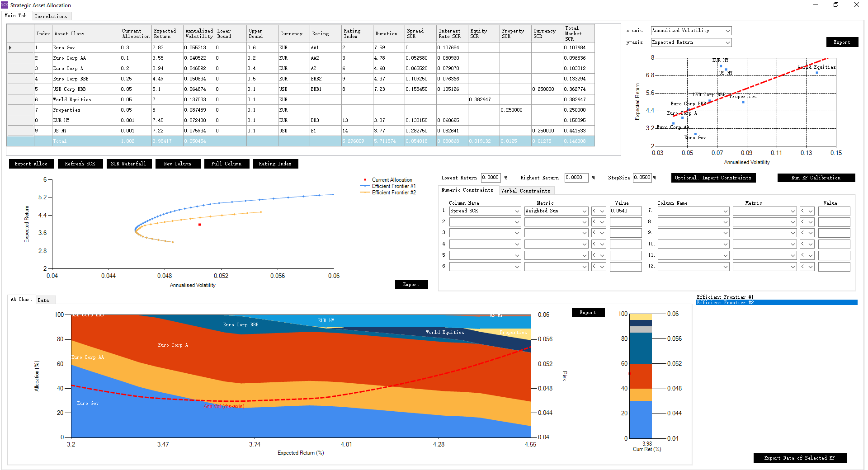Click the row selector arrow for Euro Gov

point(10,47)
